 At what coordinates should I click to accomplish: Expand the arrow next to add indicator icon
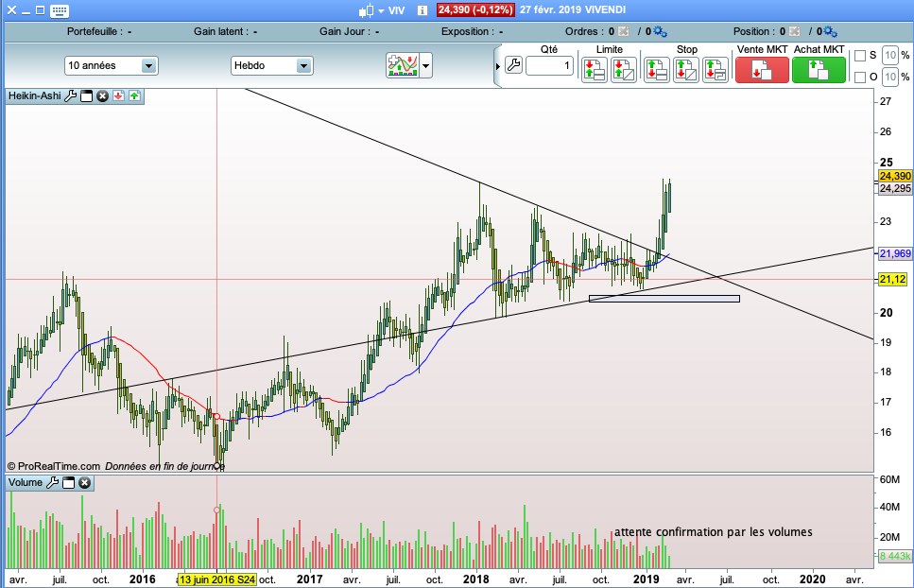click(x=426, y=66)
